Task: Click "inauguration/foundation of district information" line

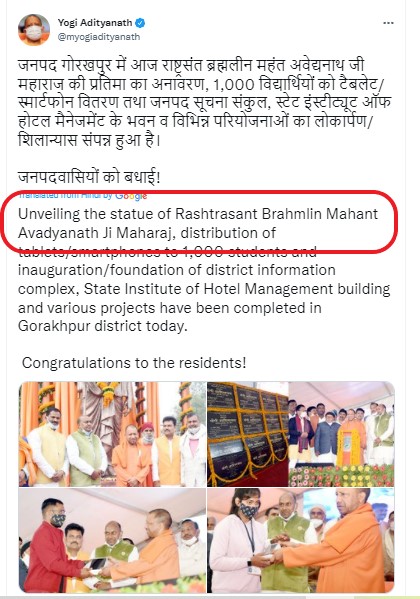Action: [x=177, y=270]
